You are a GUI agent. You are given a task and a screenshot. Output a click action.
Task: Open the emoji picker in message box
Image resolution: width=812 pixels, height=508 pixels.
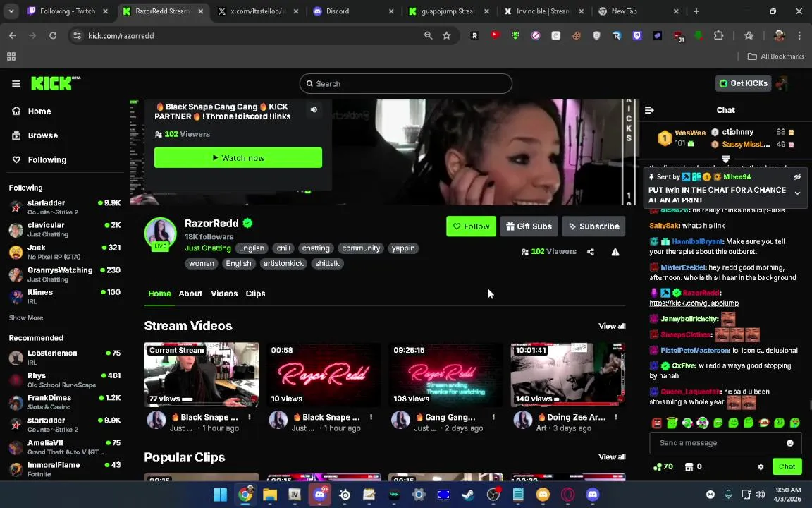coord(789,442)
